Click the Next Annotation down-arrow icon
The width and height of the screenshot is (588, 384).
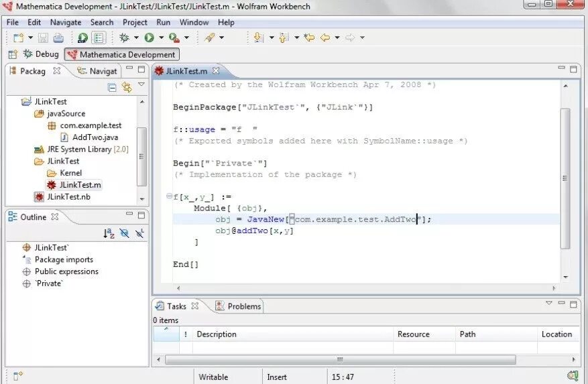pyautogui.click(x=258, y=38)
